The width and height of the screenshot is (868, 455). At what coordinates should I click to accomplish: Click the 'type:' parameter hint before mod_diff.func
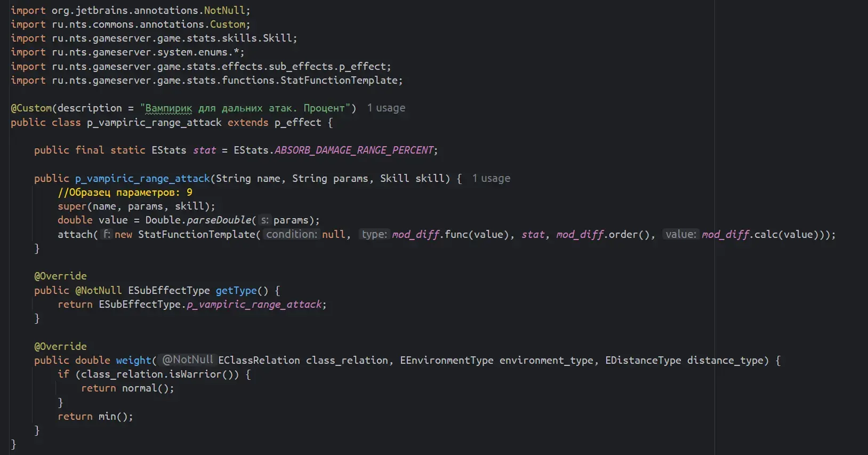pos(374,234)
